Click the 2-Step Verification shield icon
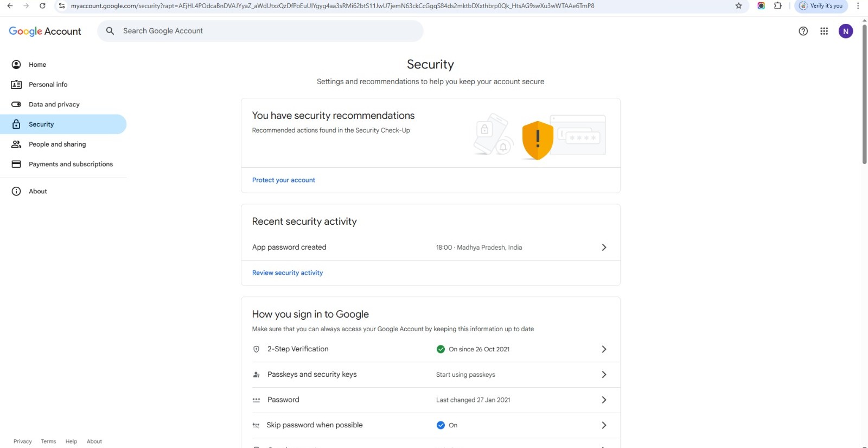This screenshot has height=448, width=868. 257,349
